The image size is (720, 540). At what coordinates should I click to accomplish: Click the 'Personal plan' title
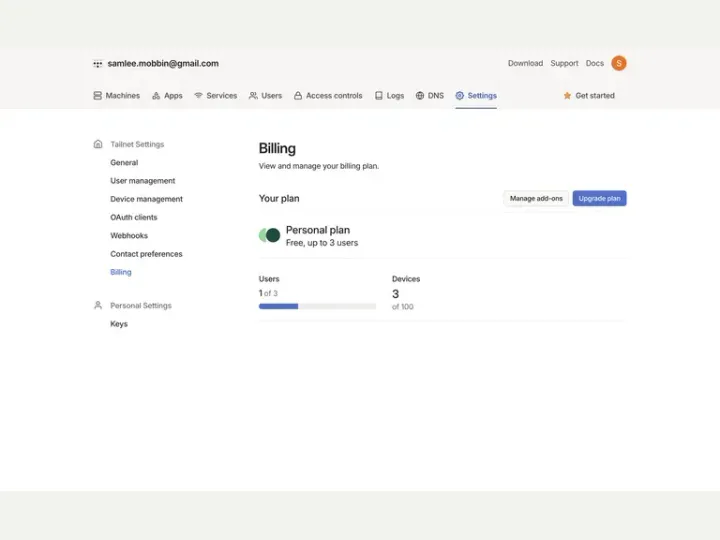click(318, 230)
